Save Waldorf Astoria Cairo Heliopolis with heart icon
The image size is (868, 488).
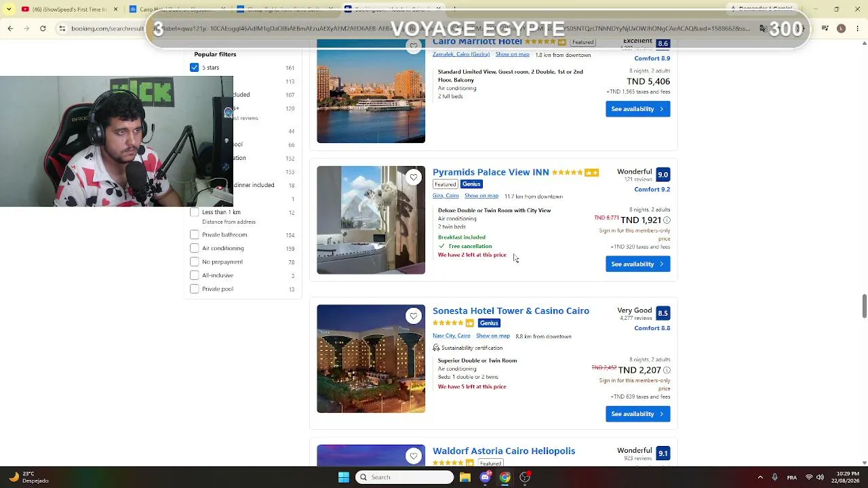coord(414,455)
